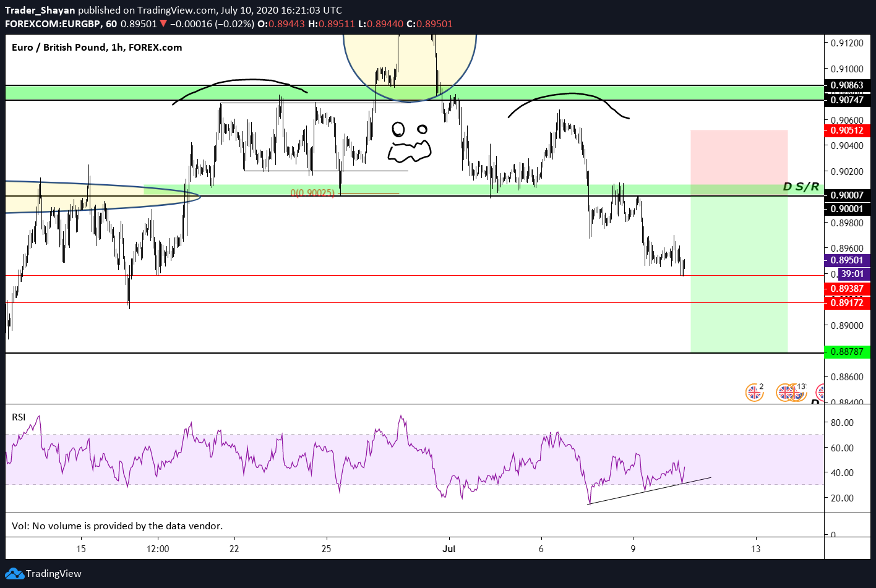Click the 13 date on time axis
The width and height of the screenshot is (876, 588).
[755, 549]
